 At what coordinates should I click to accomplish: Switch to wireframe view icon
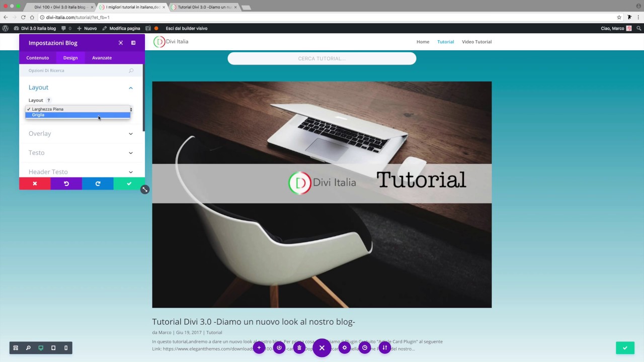click(16, 348)
